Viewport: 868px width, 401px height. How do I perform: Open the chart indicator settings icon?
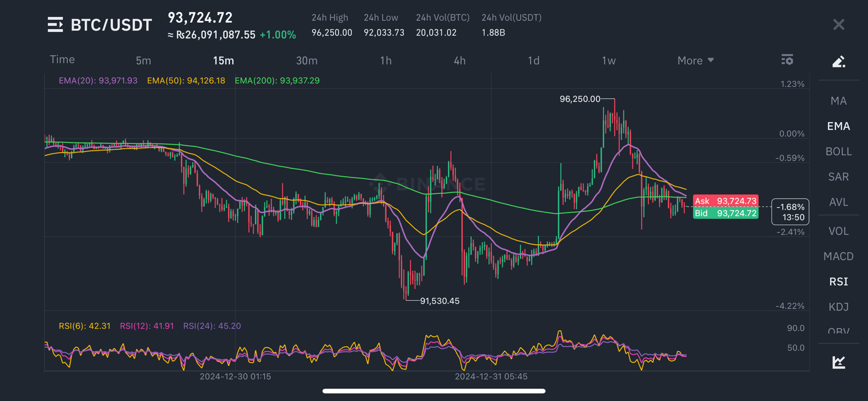787,60
